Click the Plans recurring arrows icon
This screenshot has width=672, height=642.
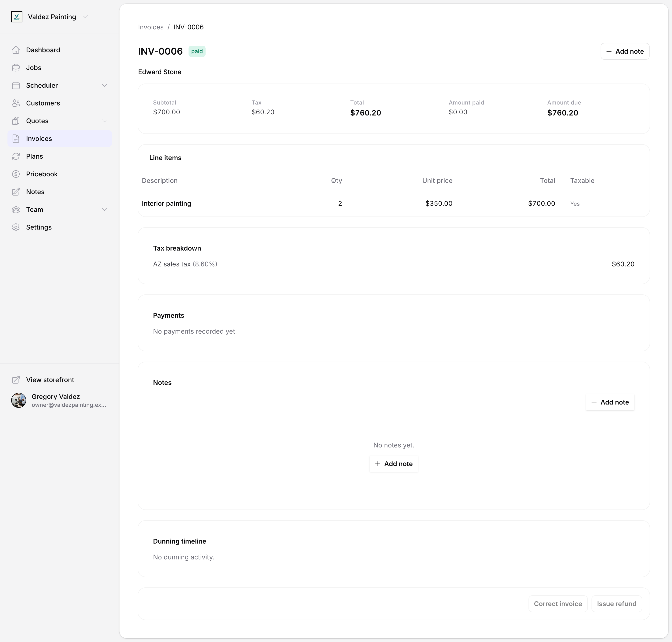pos(16,156)
